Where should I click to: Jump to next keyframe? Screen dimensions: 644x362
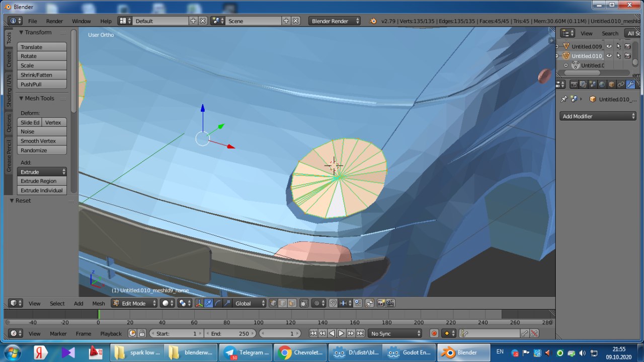pyautogui.click(x=351, y=333)
